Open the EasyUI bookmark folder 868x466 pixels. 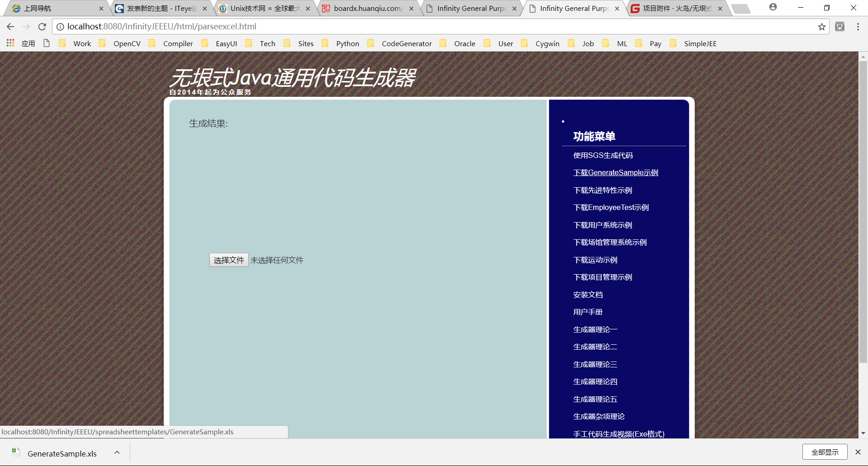[x=219, y=43]
